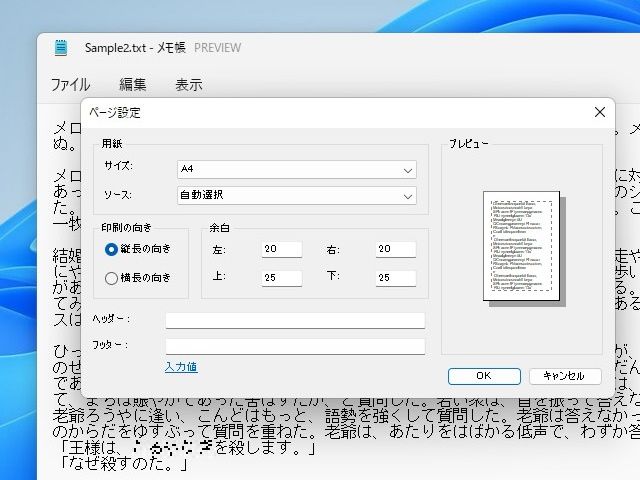Click the フッター footer text field
The height and width of the screenshot is (480, 640).
coord(295,346)
